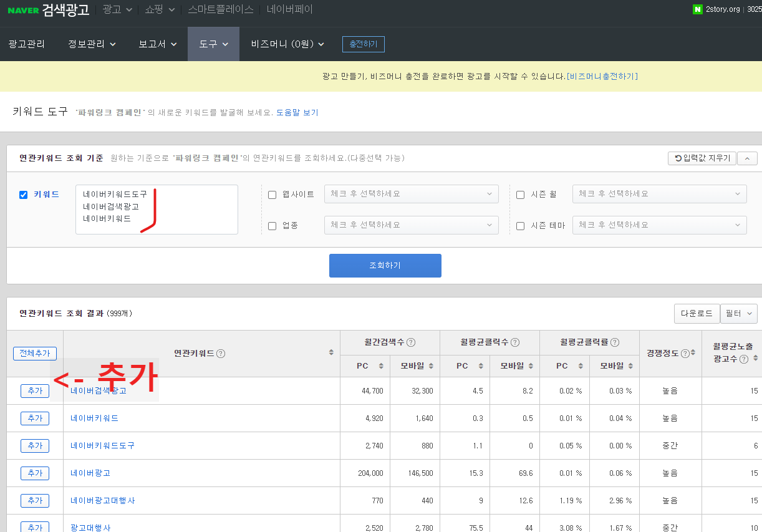Enable the 웹사이트 checkbox
Screen dimensions: 762x532
point(273,194)
